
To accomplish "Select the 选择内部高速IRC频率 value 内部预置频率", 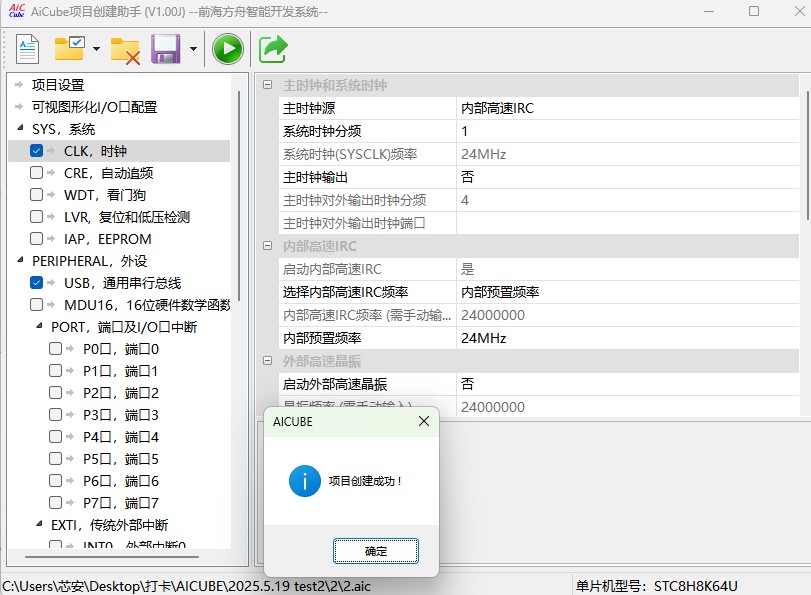I will pos(627,292).
